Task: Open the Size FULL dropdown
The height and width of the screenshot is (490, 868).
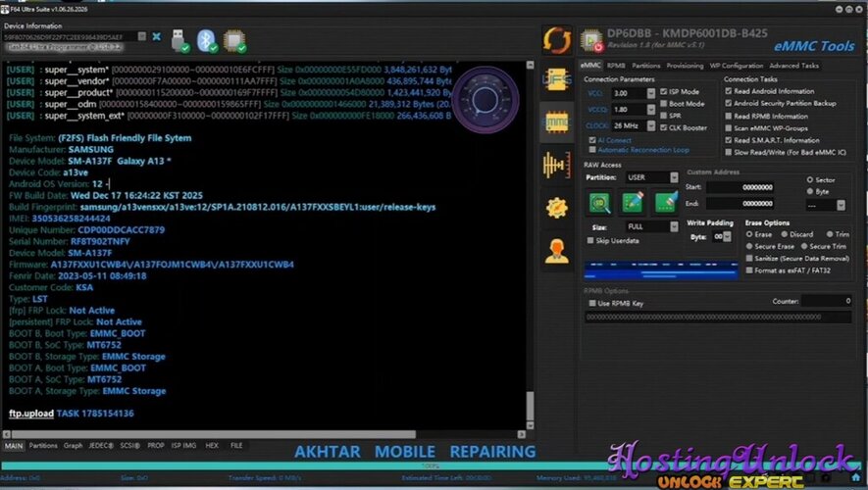Action: click(x=674, y=226)
